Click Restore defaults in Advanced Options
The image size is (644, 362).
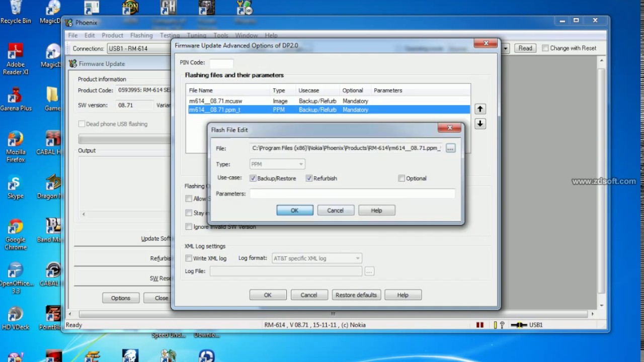tap(356, 295)
